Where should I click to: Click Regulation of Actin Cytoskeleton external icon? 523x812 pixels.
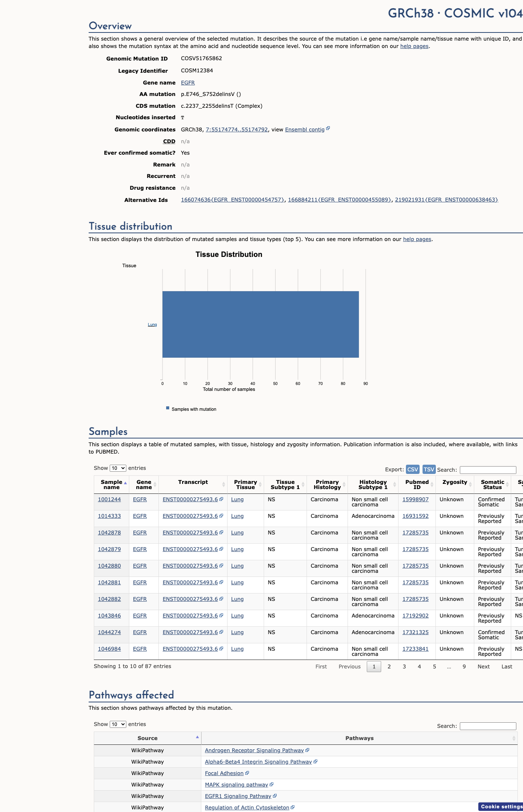293,807
